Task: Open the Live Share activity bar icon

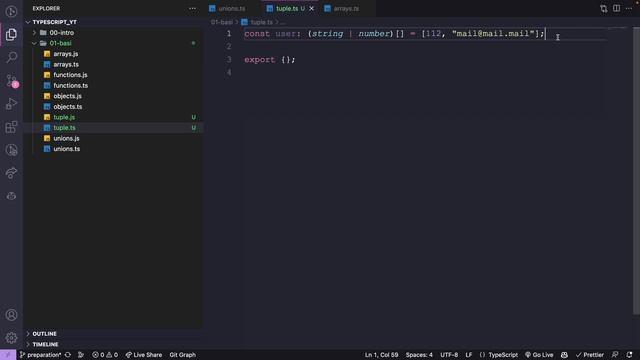Action: [11, 173]
